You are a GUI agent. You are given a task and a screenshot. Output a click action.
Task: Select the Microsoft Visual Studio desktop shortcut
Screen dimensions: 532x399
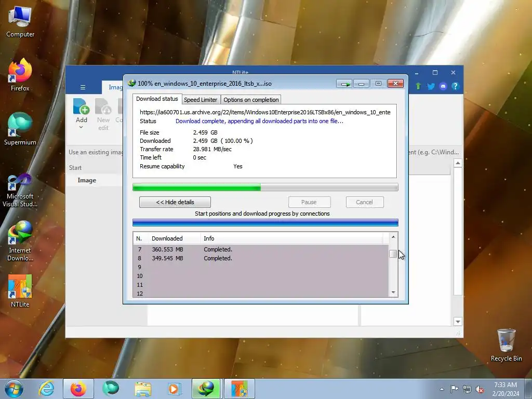20,190
